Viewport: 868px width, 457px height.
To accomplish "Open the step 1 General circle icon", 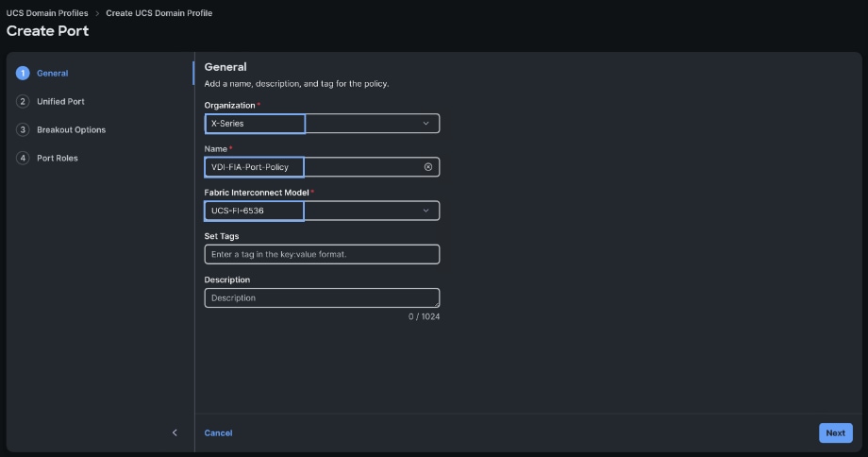I will [x=23, y=73].
